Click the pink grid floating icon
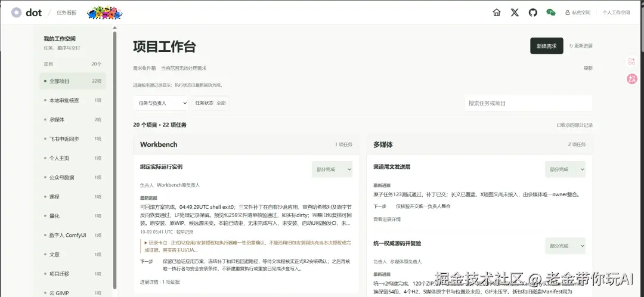 (631, 61)
